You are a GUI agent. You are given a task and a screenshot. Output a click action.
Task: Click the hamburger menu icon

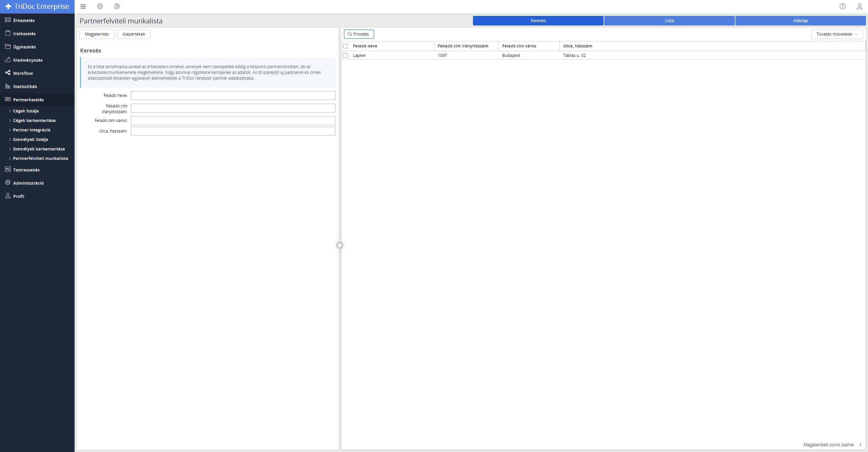coord(83,6)
